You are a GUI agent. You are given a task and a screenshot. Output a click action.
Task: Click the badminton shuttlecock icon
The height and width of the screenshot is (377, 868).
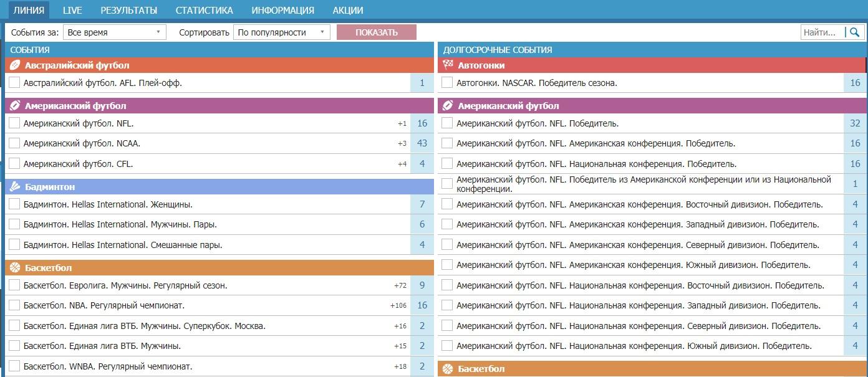(15, 187)
